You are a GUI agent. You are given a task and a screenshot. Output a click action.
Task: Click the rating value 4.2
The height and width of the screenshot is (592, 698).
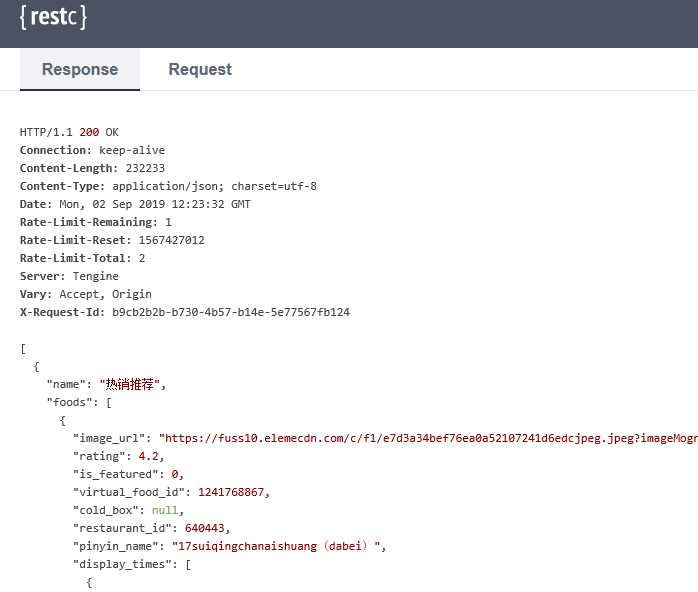(148, 456)
